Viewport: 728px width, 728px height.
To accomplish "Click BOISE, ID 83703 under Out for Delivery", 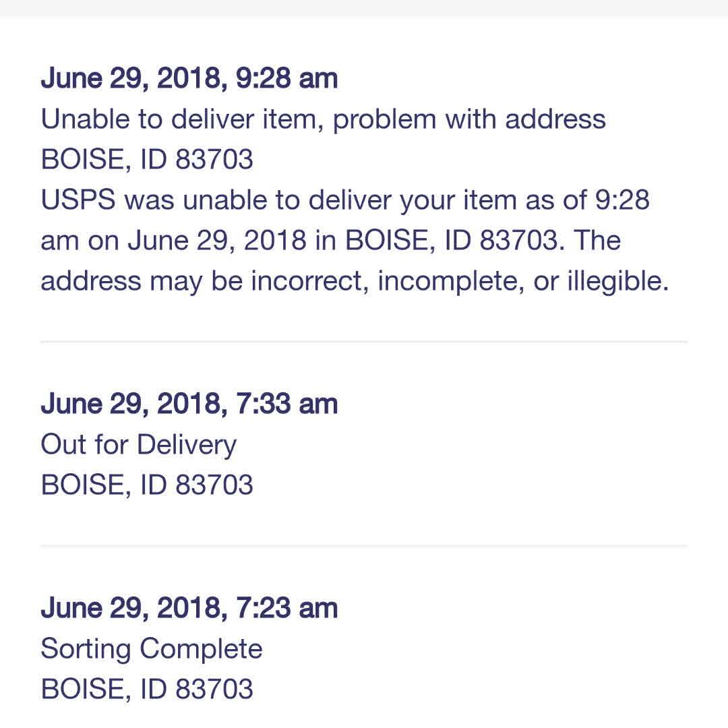I will tap(147, 485).
